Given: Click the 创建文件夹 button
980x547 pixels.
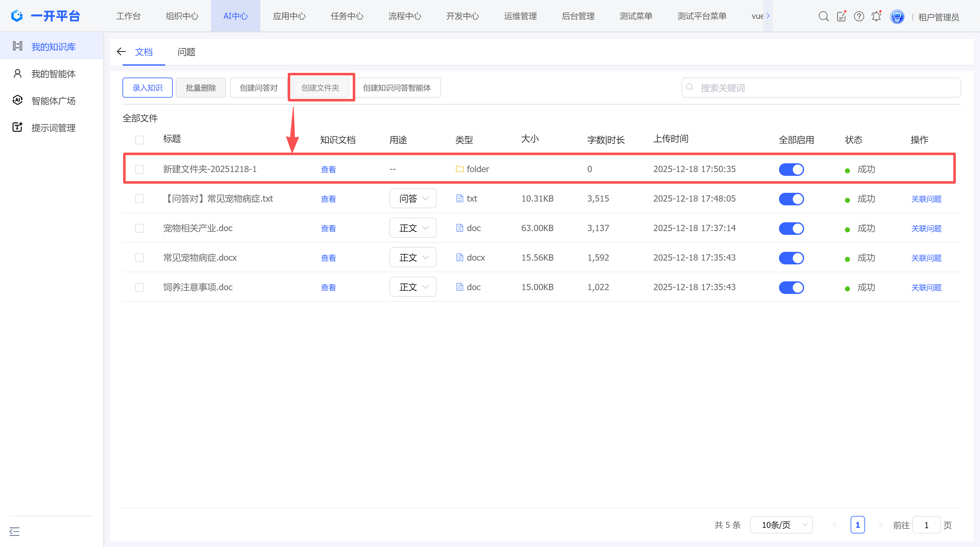Looking at the screenshot, I should [320, 88].
